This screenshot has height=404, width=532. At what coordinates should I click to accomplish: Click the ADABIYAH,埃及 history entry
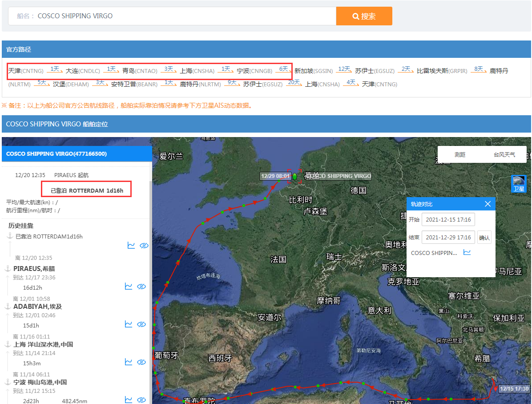(x=38, y=306)
